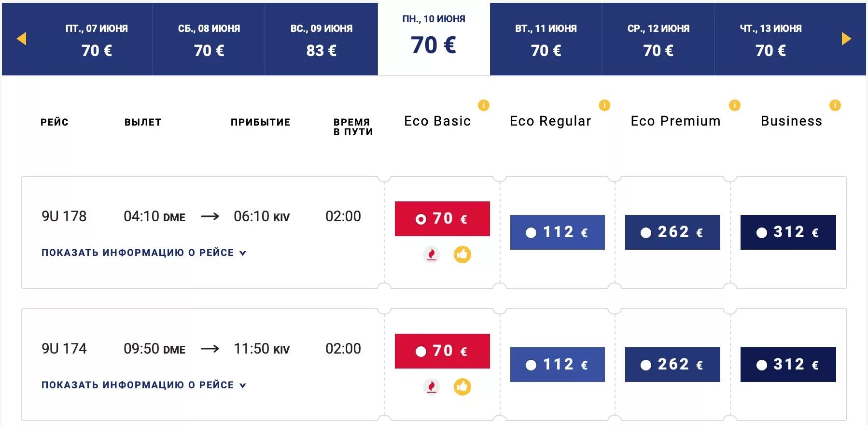
Task: Select the 112 € Eco Regular fare for 9U 178
Action: 558,232
